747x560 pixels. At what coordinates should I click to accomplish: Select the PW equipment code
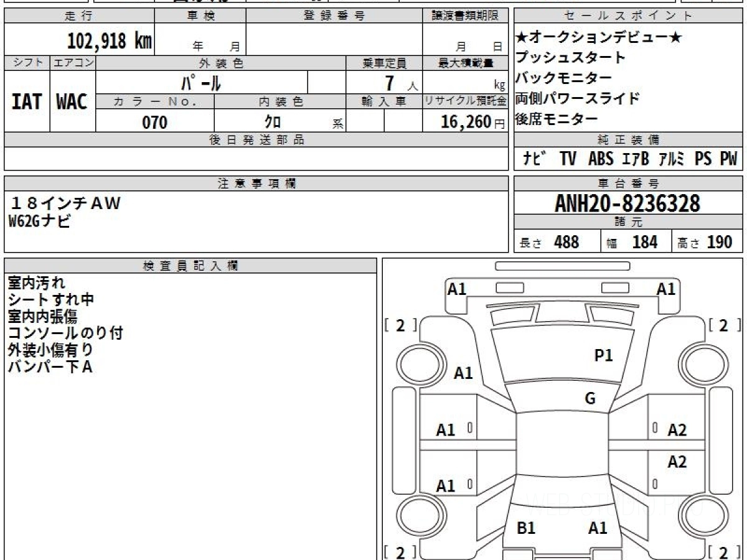coord(728,159)
